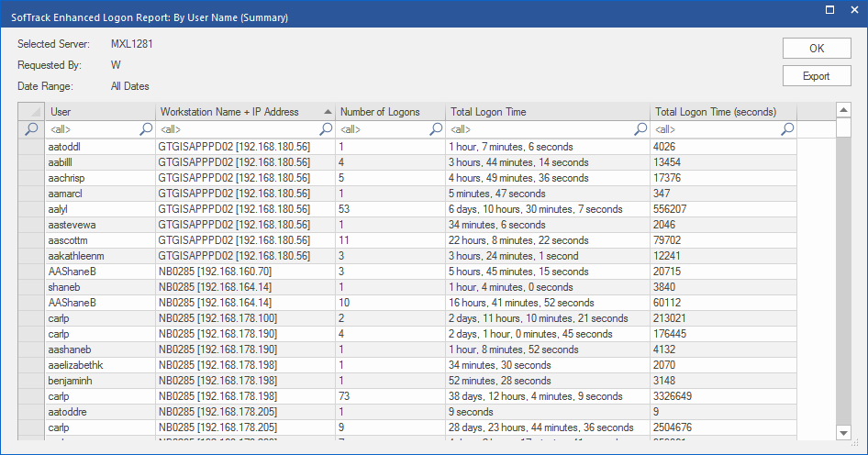Click the User filter <all> input field
The image size is (868, 455).
tap(92, 129)
